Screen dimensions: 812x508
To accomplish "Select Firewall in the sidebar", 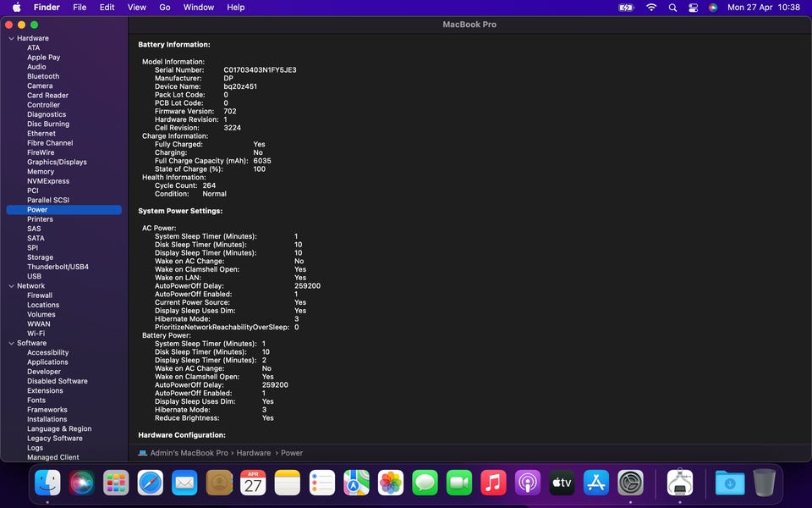I will coord(40,295).
